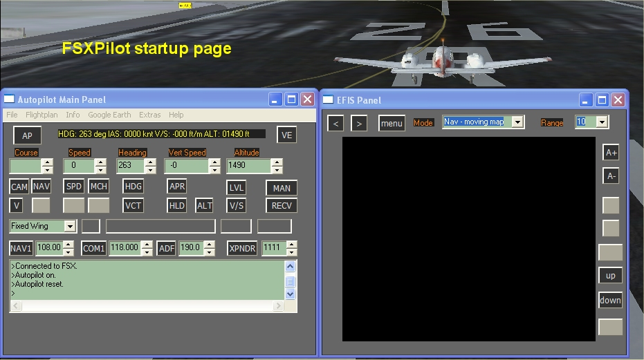Viewport: 644px width, 360px height.
Task: Click the Heading value field showing 263
Action: [x=131, y=166]
